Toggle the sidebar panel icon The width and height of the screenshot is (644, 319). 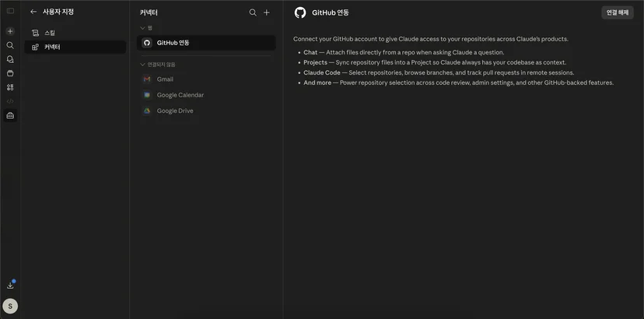coord(10,11)
